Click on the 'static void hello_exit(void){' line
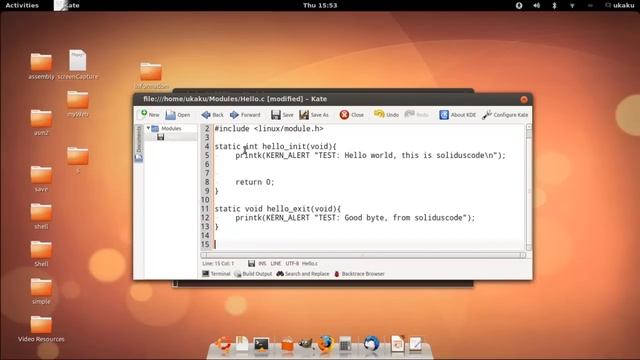The image size is (640, 360). click(x=278, y=209)
